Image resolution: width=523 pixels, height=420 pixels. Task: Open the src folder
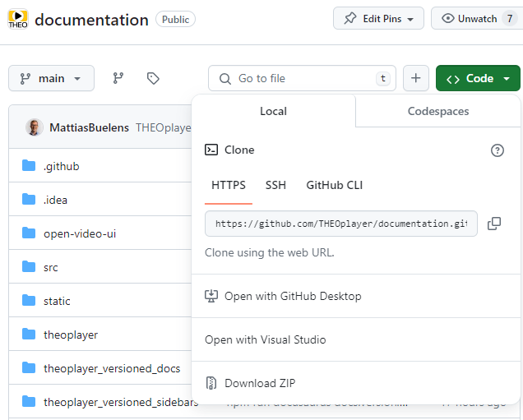51,267
